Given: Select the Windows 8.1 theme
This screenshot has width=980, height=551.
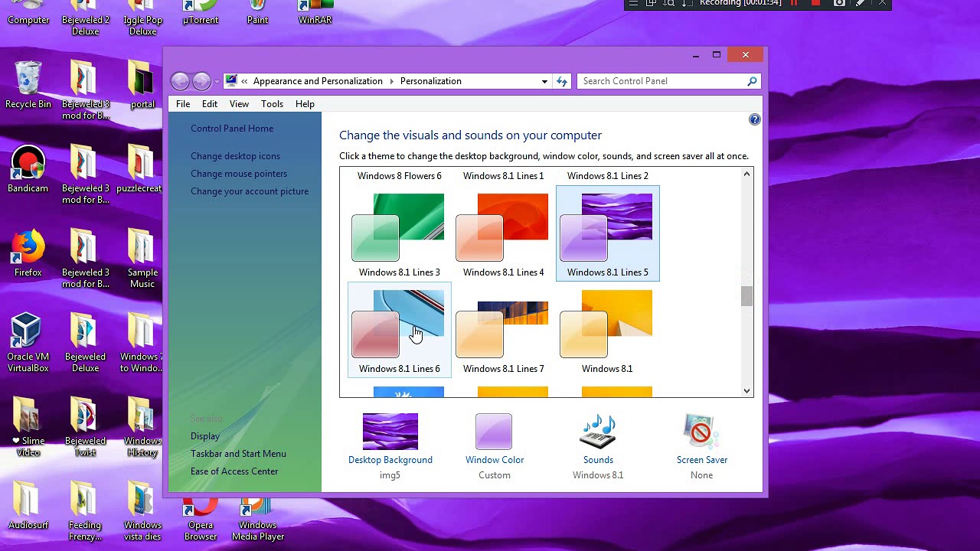Looking at the screenshot, I should (608, 331).
